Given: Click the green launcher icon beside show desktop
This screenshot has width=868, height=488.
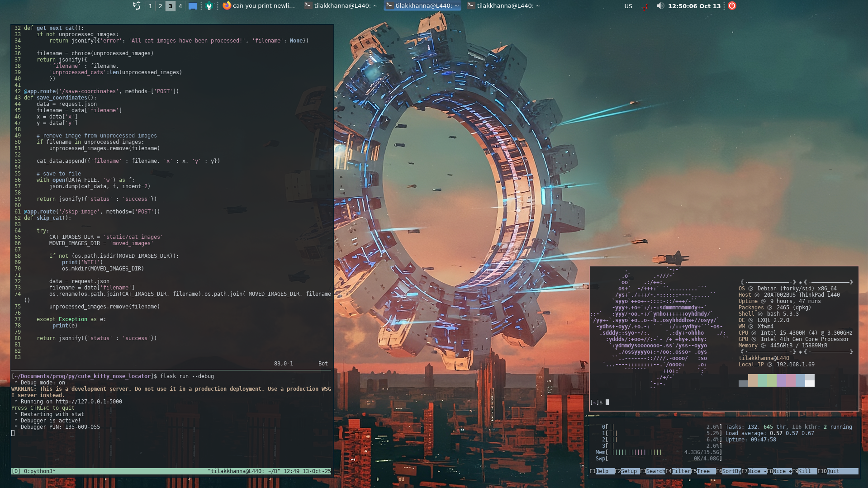Looking at the screenshot, I should click(209, 6).
